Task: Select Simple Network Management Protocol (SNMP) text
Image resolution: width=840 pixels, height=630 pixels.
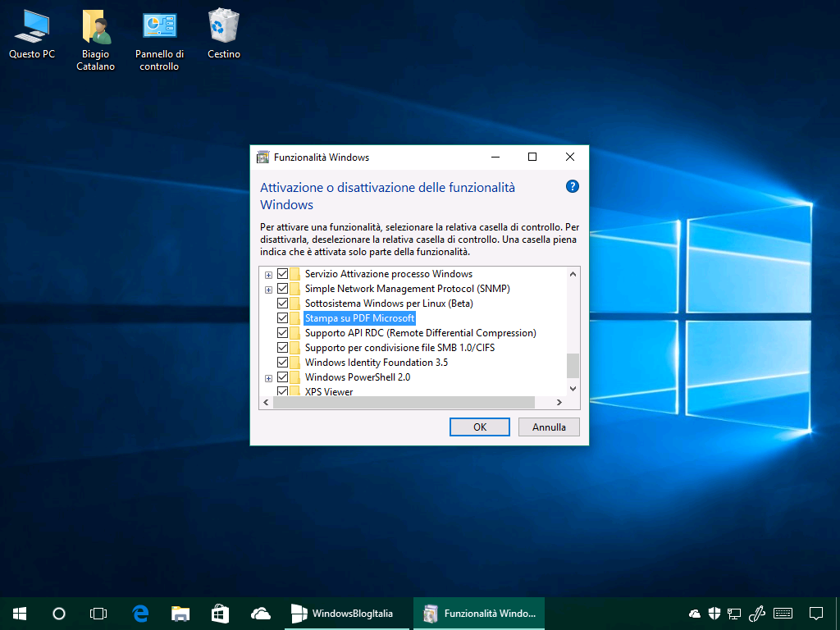Action: [x=407, y=289]
